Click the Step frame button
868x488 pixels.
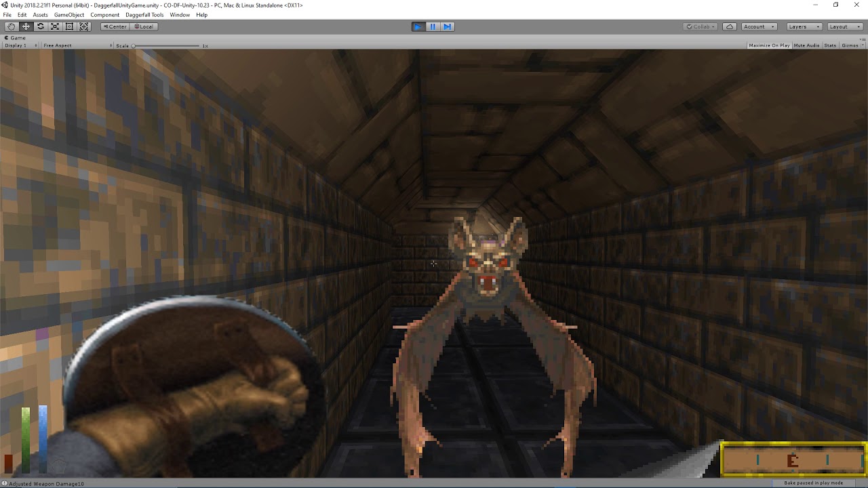click(447, 26)
